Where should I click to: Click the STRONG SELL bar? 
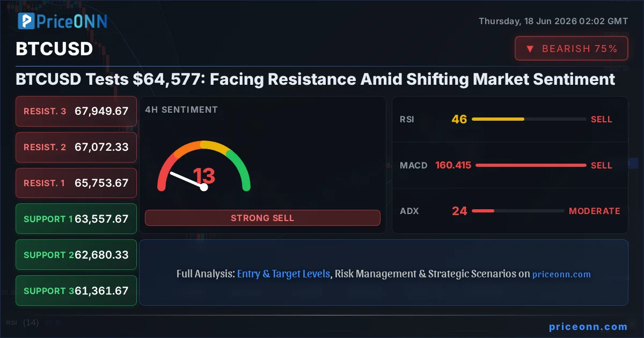(x=262, y=218)
